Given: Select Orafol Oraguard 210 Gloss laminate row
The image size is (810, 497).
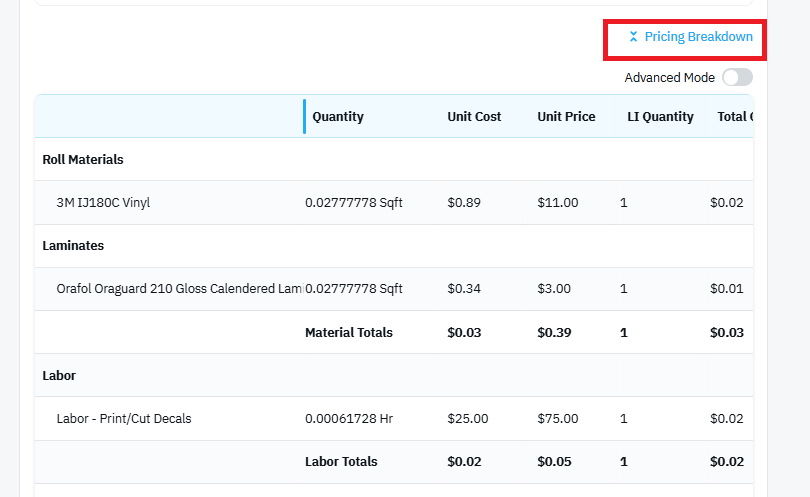Looking at the screenshot, I should tap(394, 289).
